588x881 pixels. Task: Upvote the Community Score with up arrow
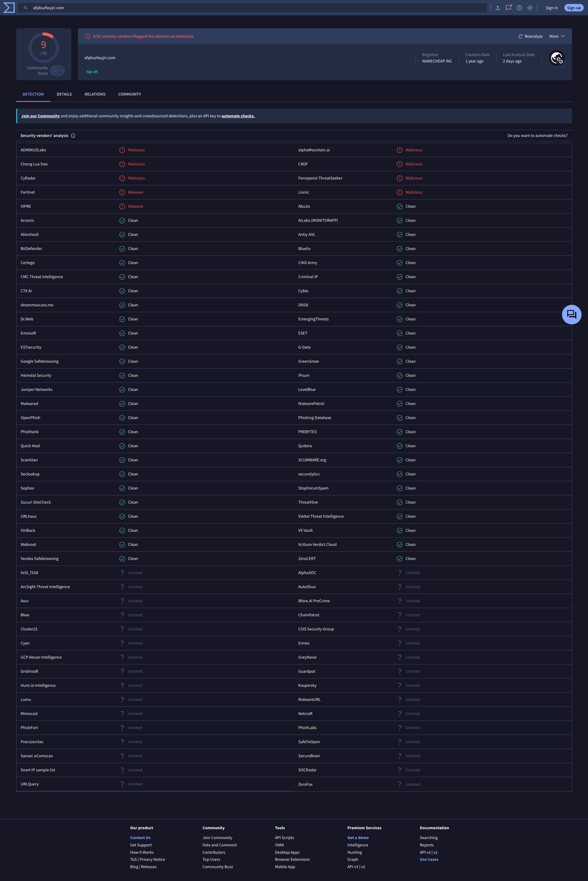[60, 68]
